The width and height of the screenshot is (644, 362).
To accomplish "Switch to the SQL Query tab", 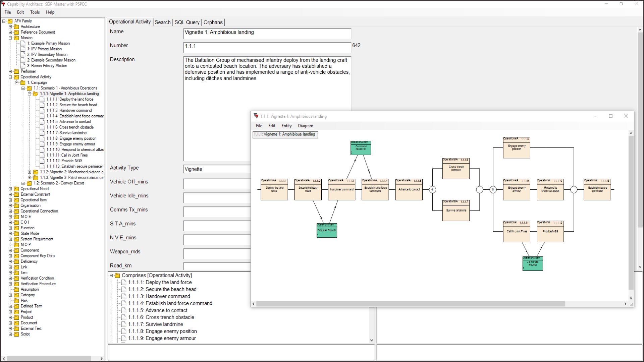I will 187,22.
